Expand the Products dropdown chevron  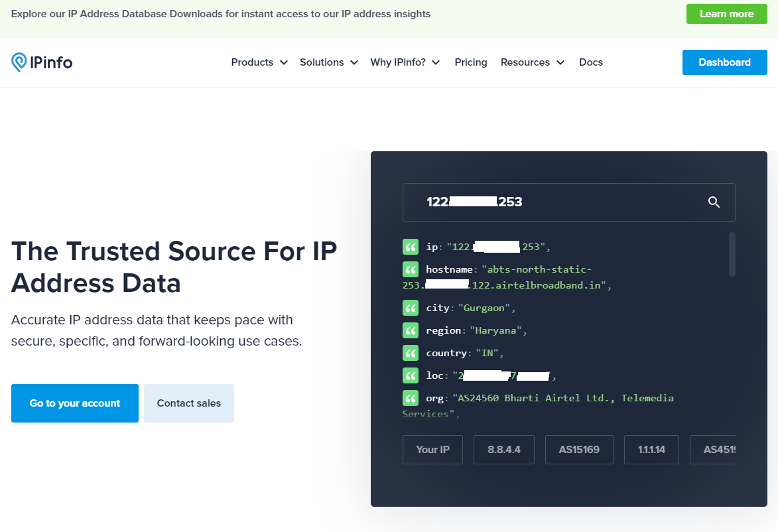284,62
